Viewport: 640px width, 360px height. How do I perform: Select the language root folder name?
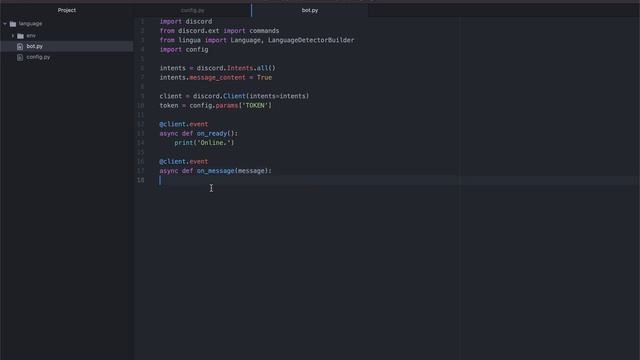coord(31,24)
